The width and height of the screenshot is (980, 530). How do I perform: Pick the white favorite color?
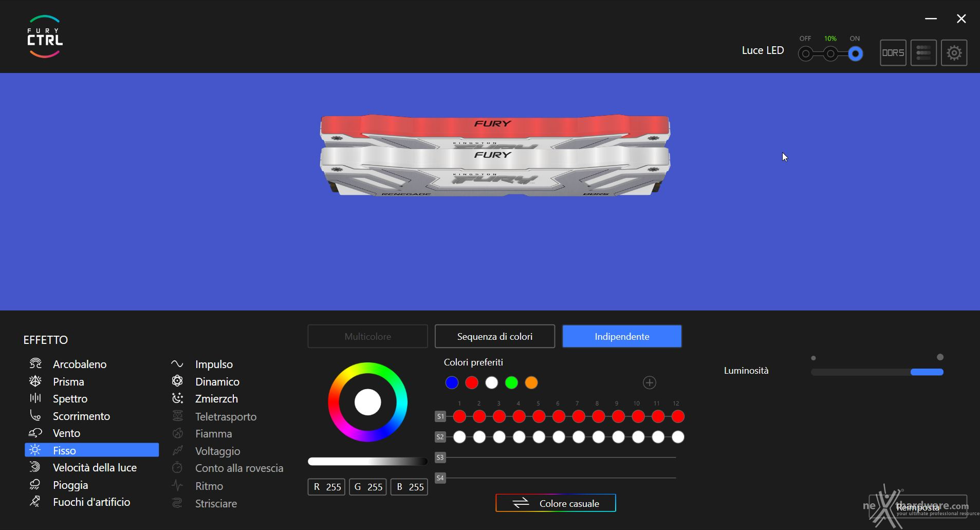pos(492,382)
